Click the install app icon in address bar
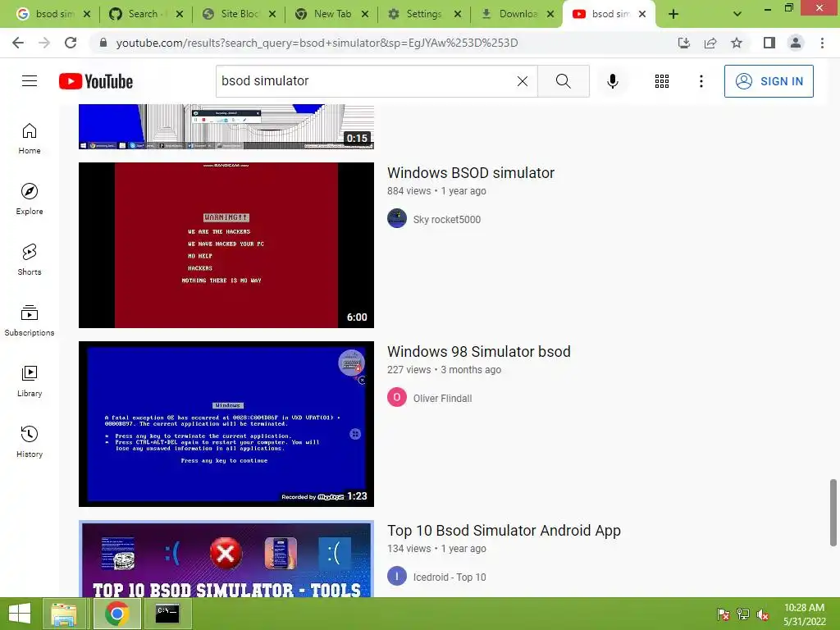This screenshot has height=630, width=840. pyautogui.click(x=684, y=43)
